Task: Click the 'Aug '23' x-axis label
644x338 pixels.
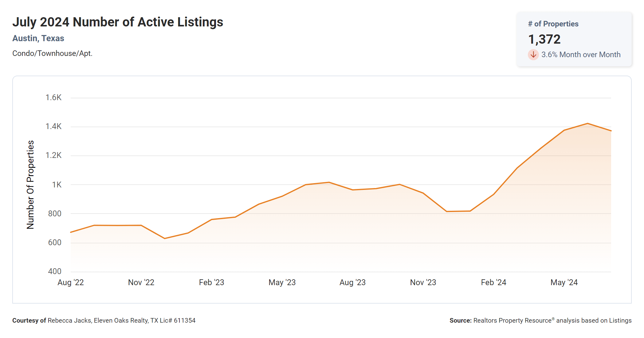Action: click(x=352, y=282)
